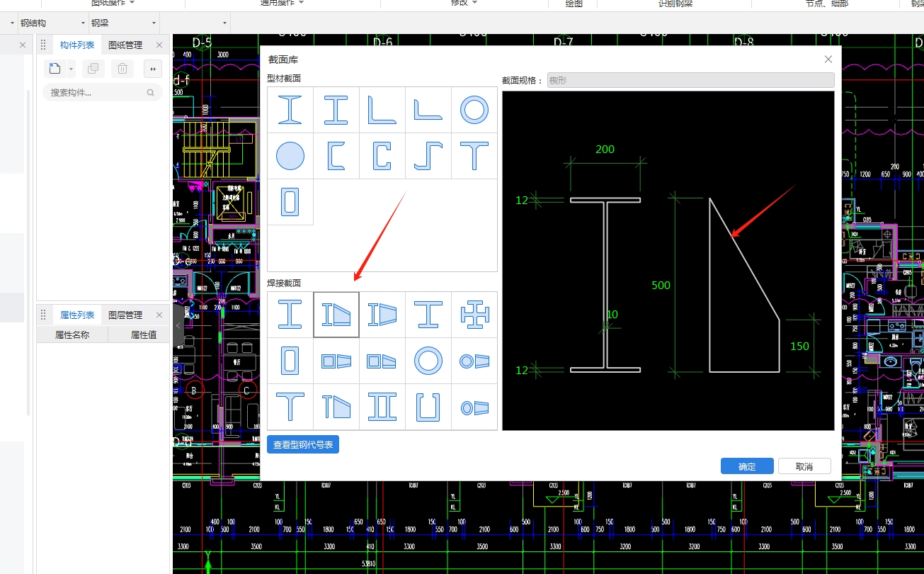The image size is (924, 574).
Task: Select the welded tapered box section
Action: (336, 361)
